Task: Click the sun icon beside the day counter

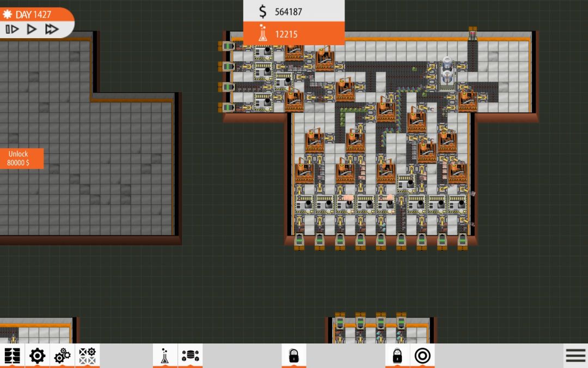Action: point(8,15)
